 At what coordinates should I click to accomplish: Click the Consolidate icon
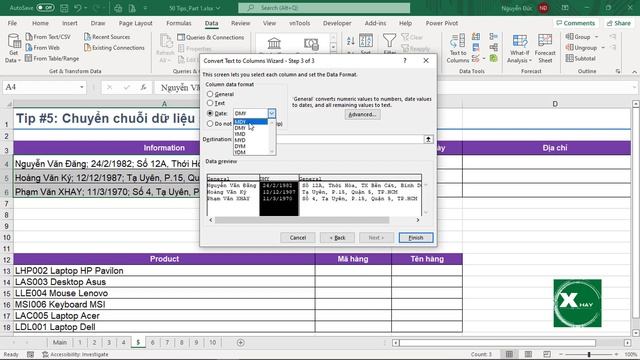click(x=493, y=37)
